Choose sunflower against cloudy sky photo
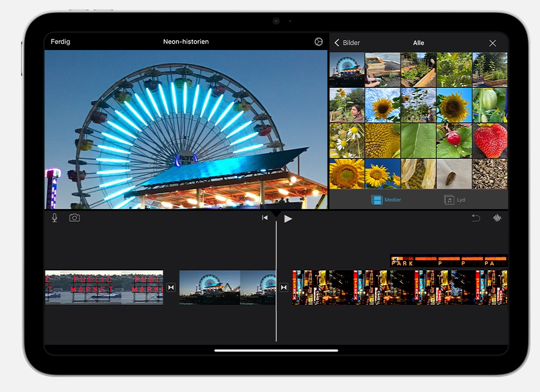Screen dimensions: 540x392 (x=382, y=105)
